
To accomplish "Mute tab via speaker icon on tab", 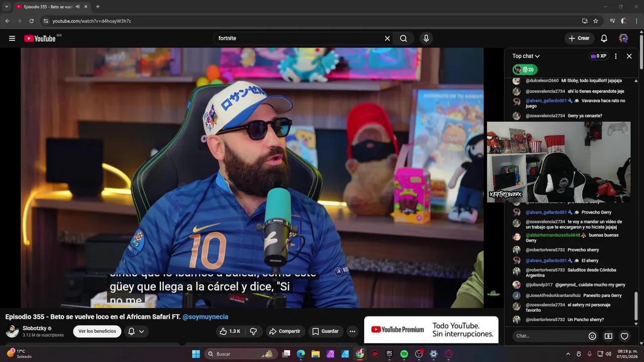I will (77, 7).
